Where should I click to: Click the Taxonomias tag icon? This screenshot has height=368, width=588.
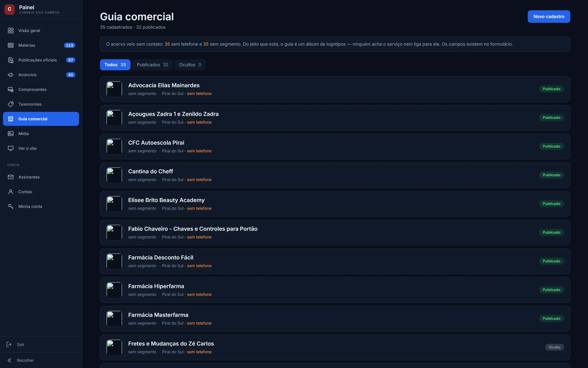tap(11, 104)
